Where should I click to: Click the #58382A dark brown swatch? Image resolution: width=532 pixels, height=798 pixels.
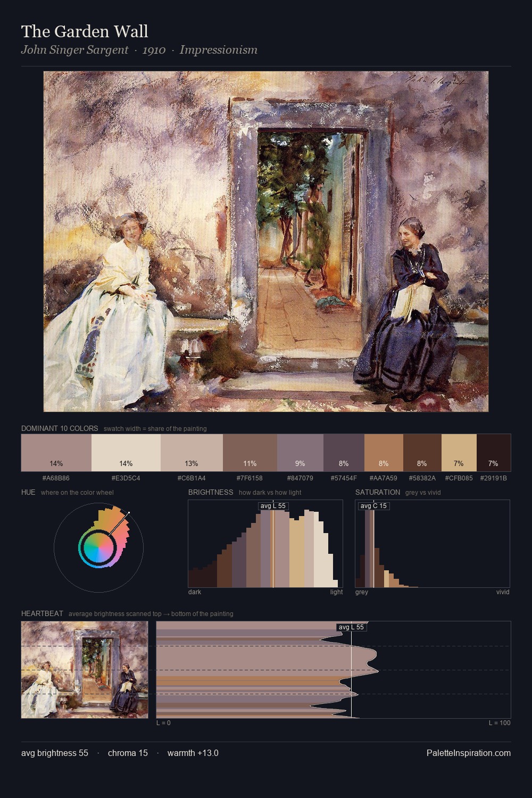422,453
